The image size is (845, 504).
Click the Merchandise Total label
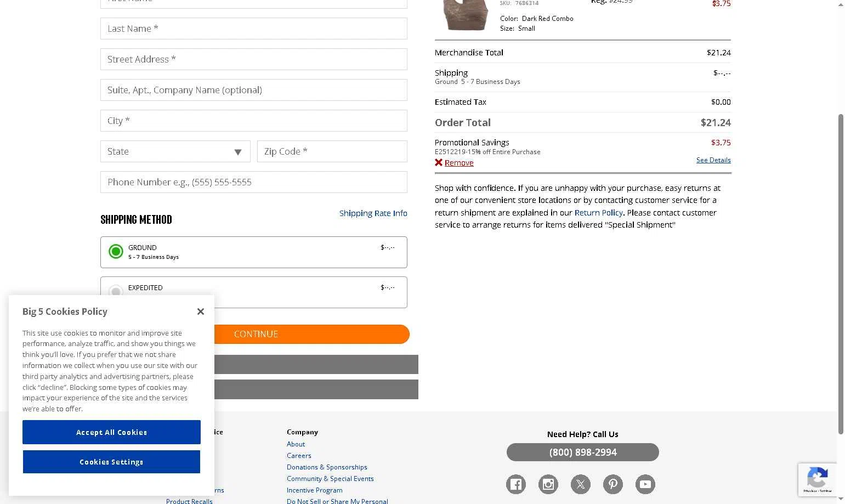(x=469, y=53)
